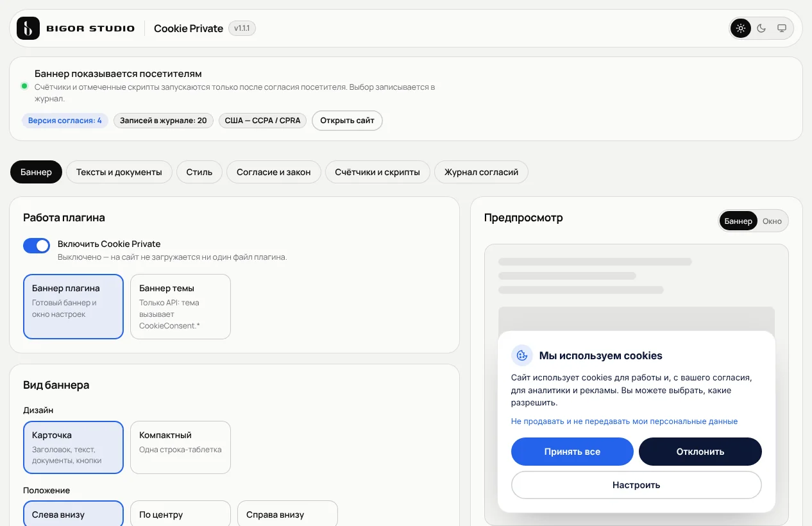Viewport: 812px width, 526px height.
Task: Toggle the Включить Cookie Private switch
Action: (x=37, y=246)
